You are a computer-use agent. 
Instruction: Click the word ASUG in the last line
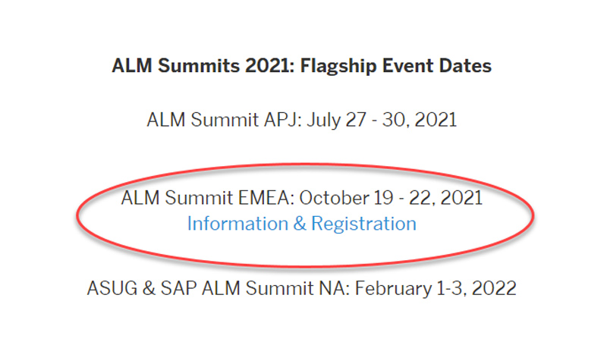click(112, 289)
